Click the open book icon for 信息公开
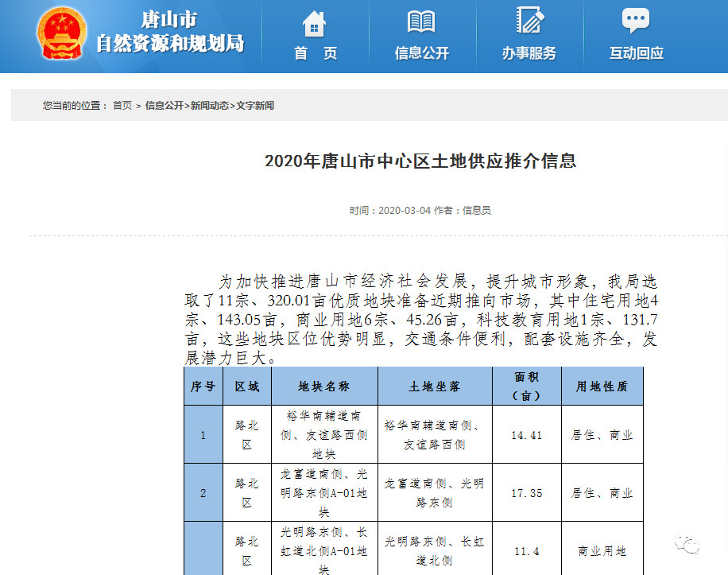The height and width of the screenshot is (575, 728). [x=421, y=21]
